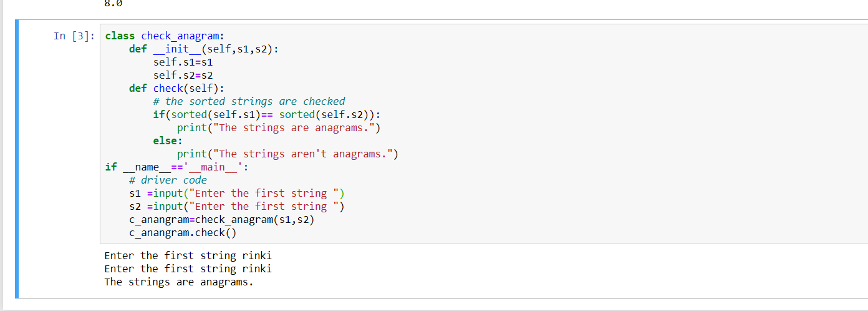Place cursor on "def check(self):" line
The height and width of the screenshot is (311, 868).
(x=176, y=88)
